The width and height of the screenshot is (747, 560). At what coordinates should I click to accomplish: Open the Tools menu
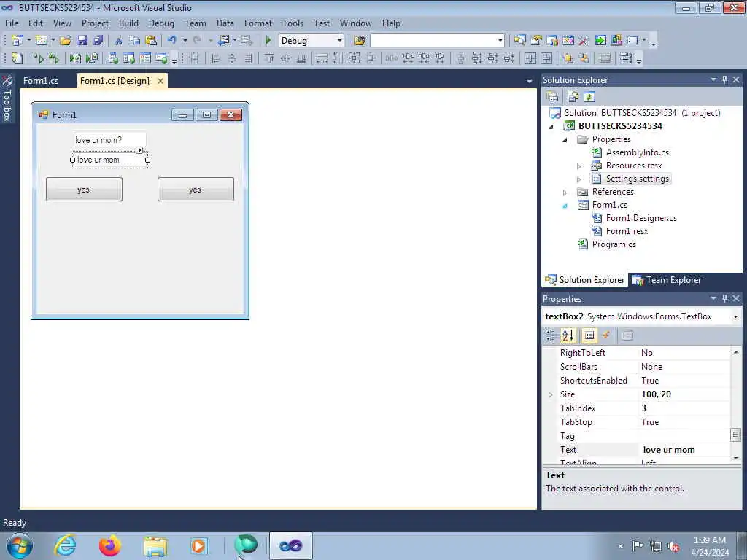tap(293, 23)
